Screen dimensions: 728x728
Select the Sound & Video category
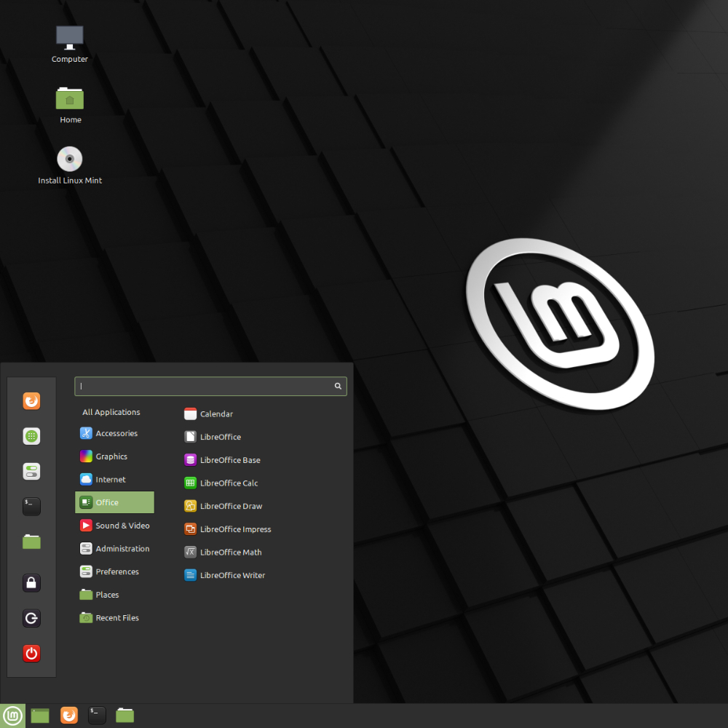(114, 526)
